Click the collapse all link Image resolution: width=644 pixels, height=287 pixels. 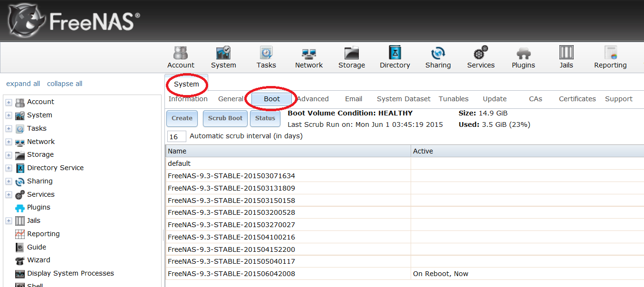coord(65,84)
